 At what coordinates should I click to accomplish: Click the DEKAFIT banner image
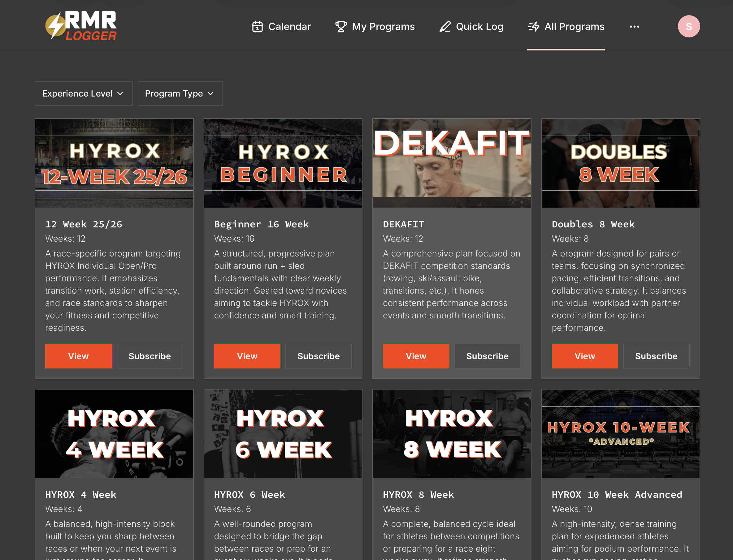tap(452, 163)
